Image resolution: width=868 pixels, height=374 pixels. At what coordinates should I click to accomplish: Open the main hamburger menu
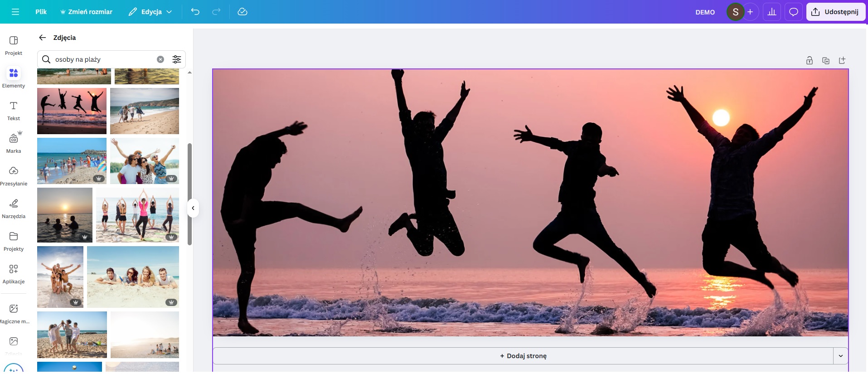[x=15, y=12]
